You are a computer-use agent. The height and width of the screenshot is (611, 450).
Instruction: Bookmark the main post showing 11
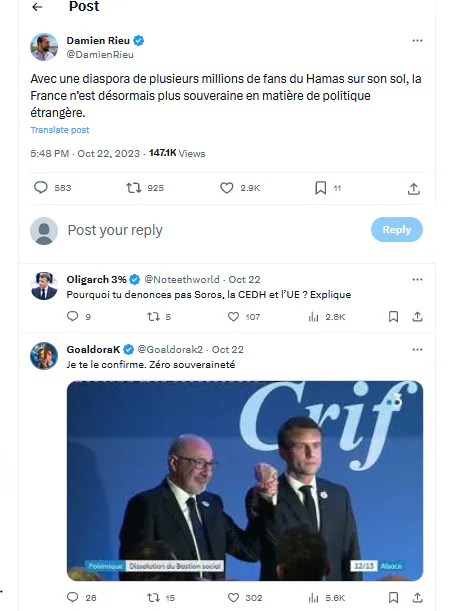coord(321,188)
